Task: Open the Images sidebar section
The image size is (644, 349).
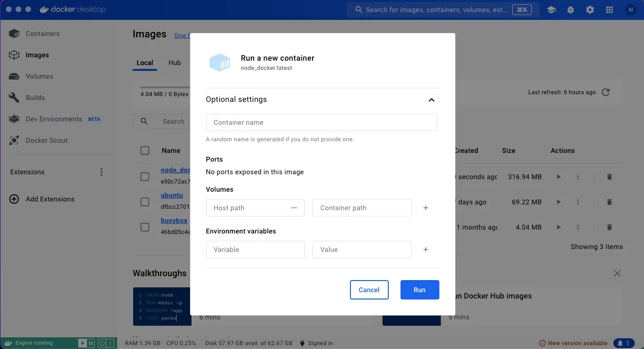Action: (37, 55)
